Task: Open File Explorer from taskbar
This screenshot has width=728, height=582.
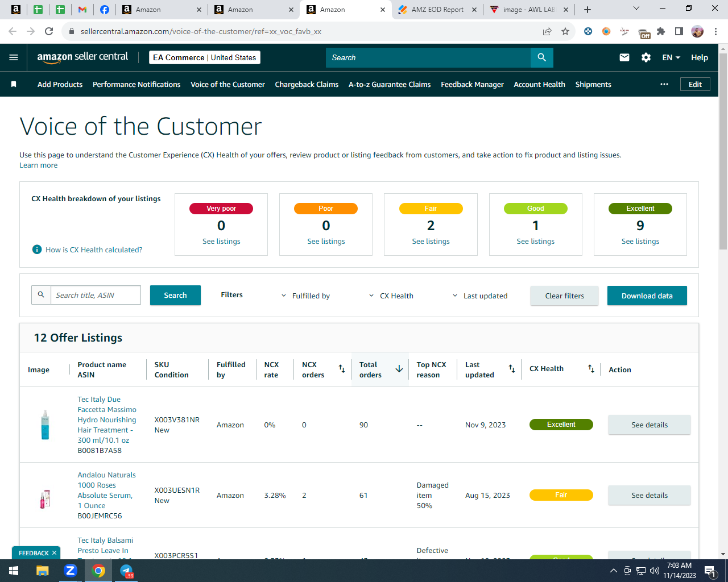Action: [x=43, y=571]
